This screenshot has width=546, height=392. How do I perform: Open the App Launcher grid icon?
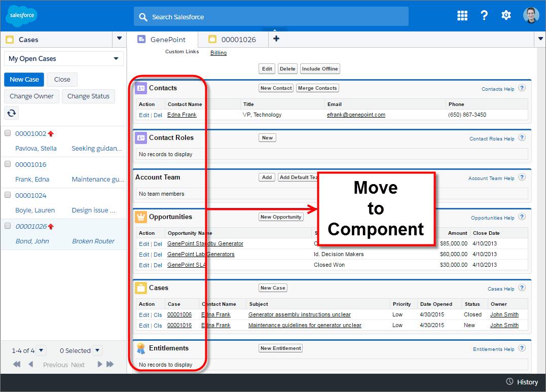coord(462,15)
